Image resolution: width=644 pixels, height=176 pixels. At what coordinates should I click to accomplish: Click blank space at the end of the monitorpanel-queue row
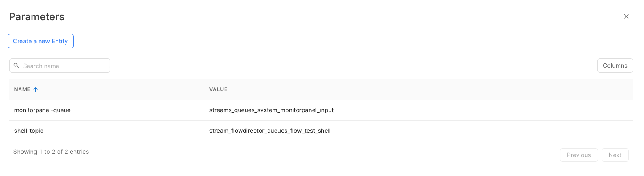[x=505, y=110]
